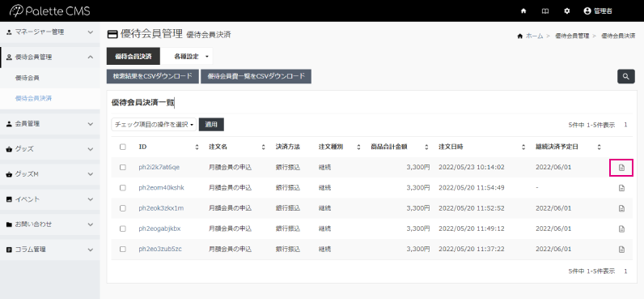Sort by 注文日時 column arrows
The width and height of the screenshot is (644, 299).
pos(523,147)
